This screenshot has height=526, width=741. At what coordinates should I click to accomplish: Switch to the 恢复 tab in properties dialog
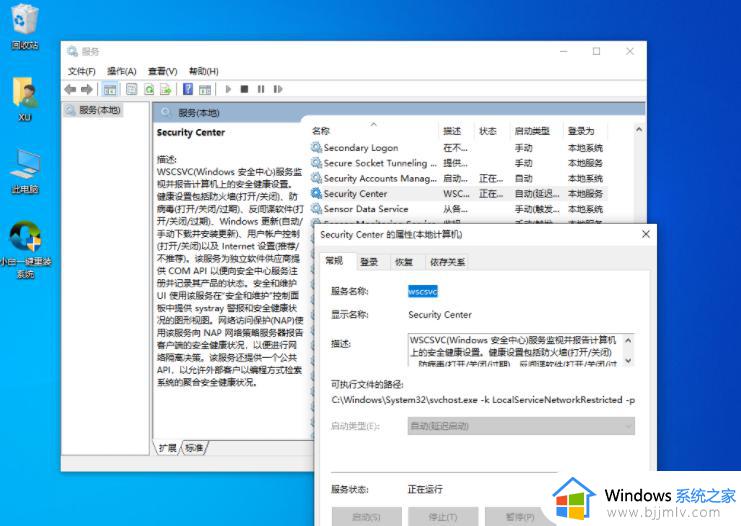click(404, 262)
